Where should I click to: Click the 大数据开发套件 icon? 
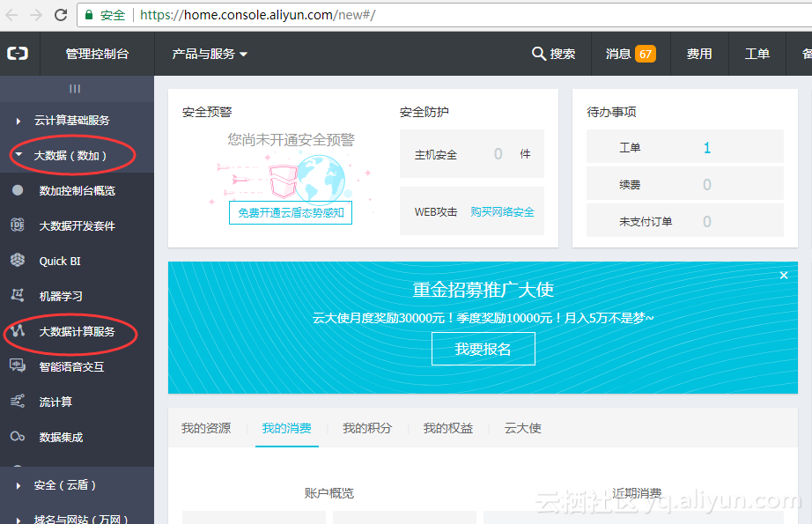tap(18, 225)
